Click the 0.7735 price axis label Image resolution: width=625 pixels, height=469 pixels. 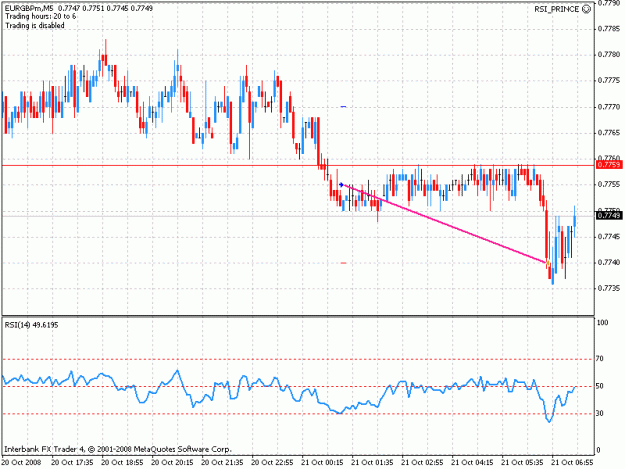coord(609,288)
